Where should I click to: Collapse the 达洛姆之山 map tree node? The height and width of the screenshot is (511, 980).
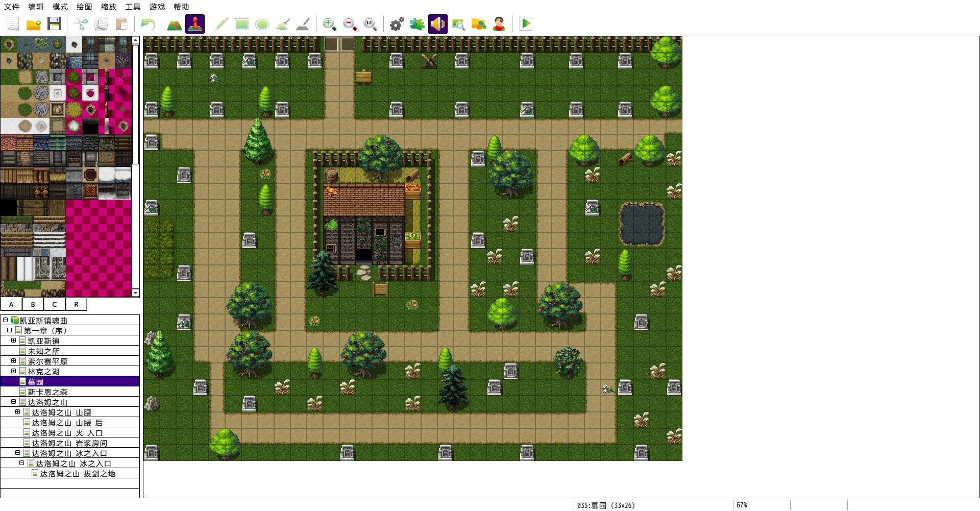click(14, 402)
